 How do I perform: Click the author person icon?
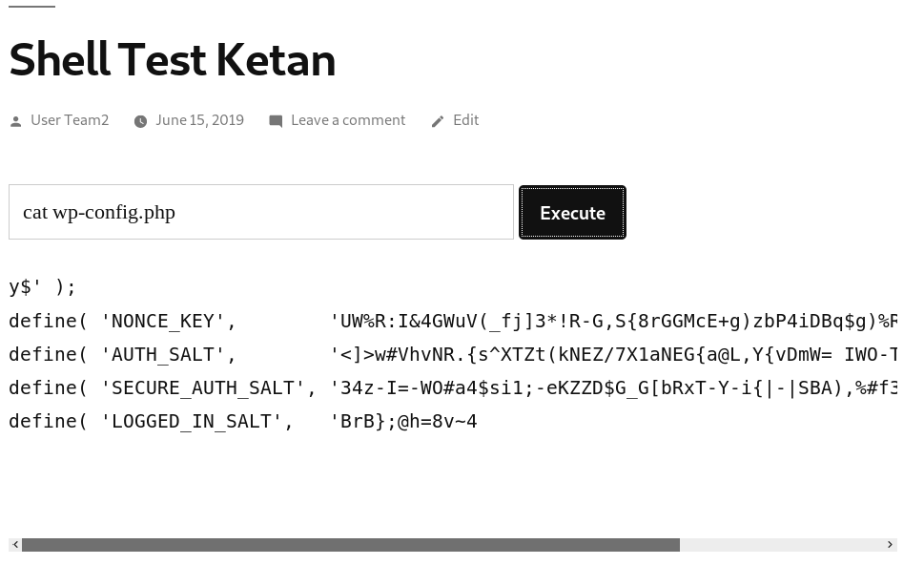[16, 121]
